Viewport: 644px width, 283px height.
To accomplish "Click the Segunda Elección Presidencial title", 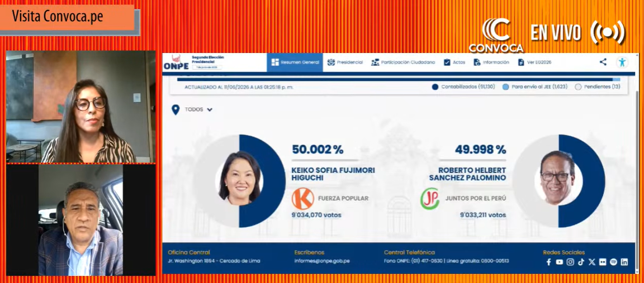I will point(208,59).
